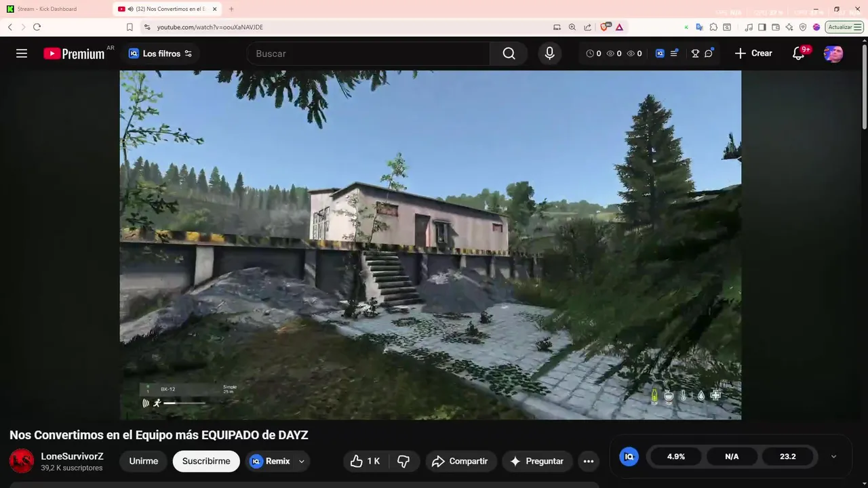Close the YouTube browser tab
The height and width of the screenshot is (488, 868).
(x=215, y=9)
